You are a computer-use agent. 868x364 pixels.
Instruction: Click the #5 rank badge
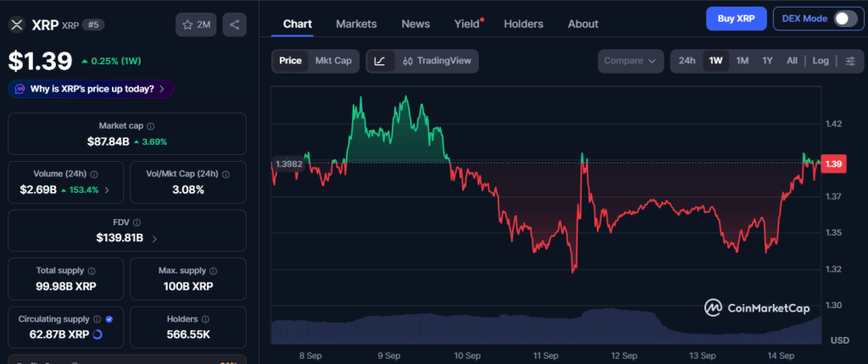click(x=93, y=25)
